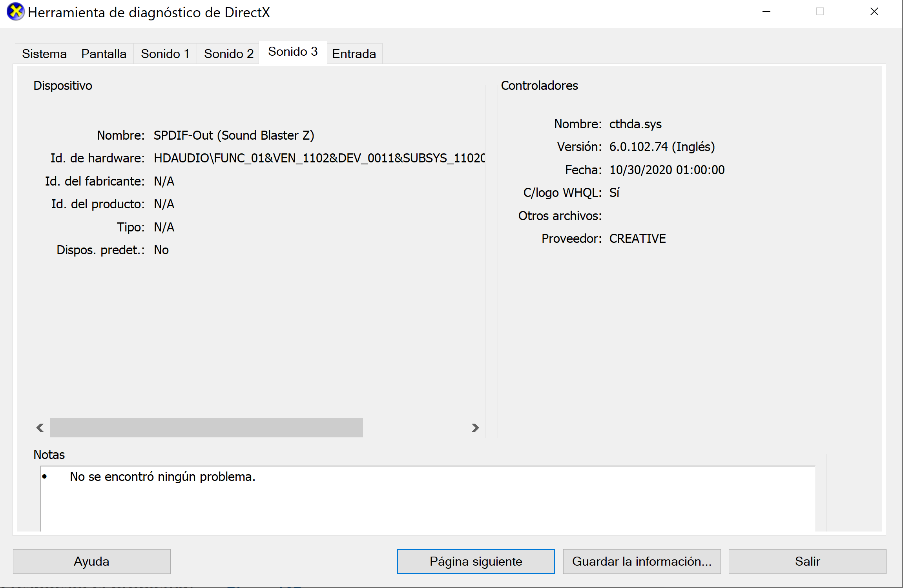The height and width of the screenshot is (588, 903).
Task: Click the DirectX title bar icon
Action: coord(15,12)
